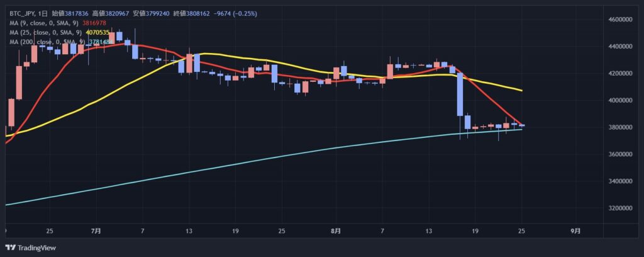644x257 pixels.
Task: Click the BTC_JPY symbol title
Action: (21, 13)
